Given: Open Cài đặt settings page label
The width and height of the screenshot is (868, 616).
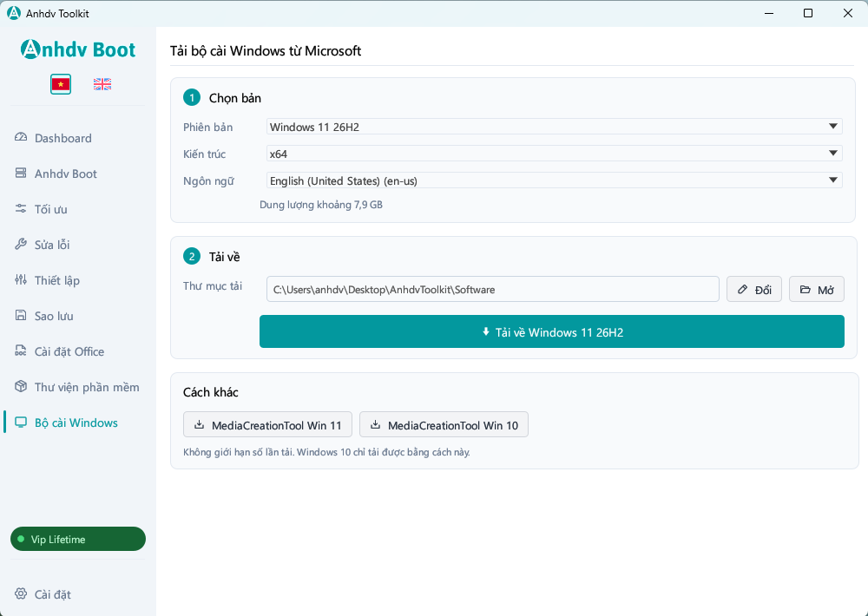Looking at the screenshot, I should [x=53, y=594].
